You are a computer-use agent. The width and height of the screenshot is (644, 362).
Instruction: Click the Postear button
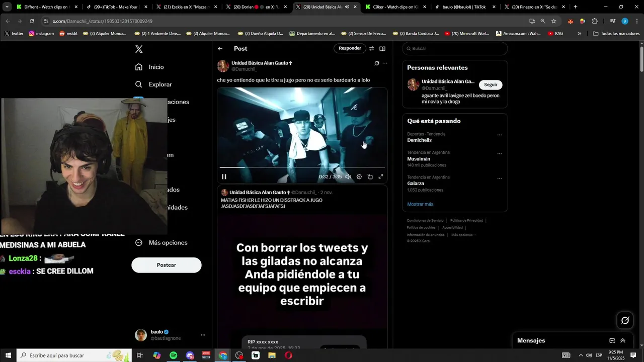(x=167, y=265)
